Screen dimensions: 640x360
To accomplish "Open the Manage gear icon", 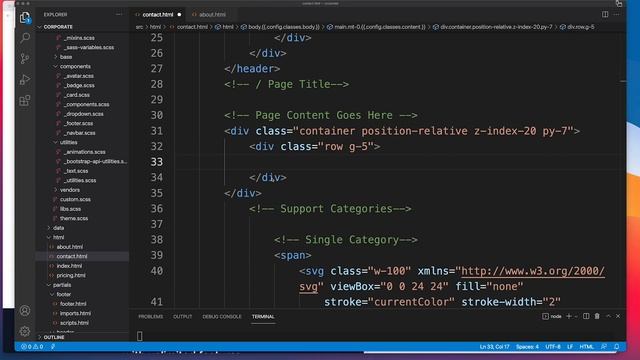I will click(x=25, y=331).
